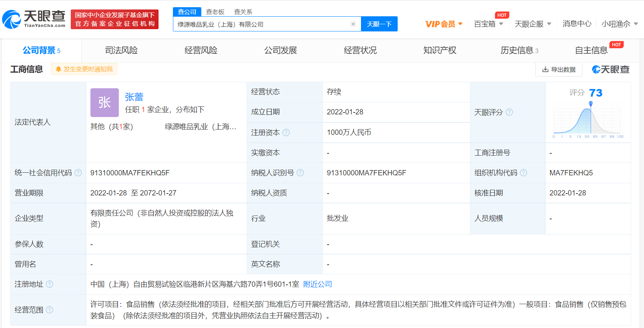Open 绿源唯品乳业（上海... company link

201,127
